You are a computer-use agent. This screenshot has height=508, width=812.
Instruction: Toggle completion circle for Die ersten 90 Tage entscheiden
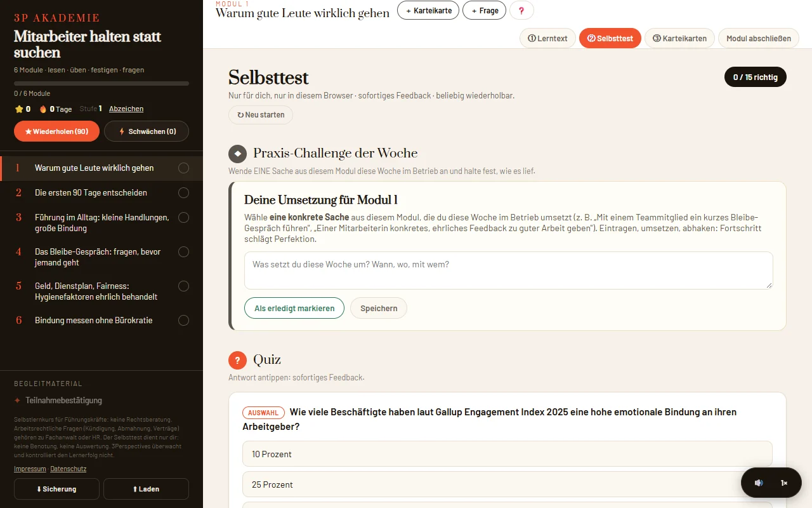point(183,192)
